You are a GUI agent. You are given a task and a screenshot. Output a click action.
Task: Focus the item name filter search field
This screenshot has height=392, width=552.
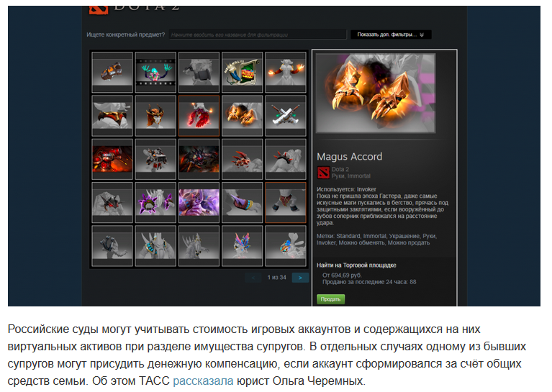click(x=258, y=35)
